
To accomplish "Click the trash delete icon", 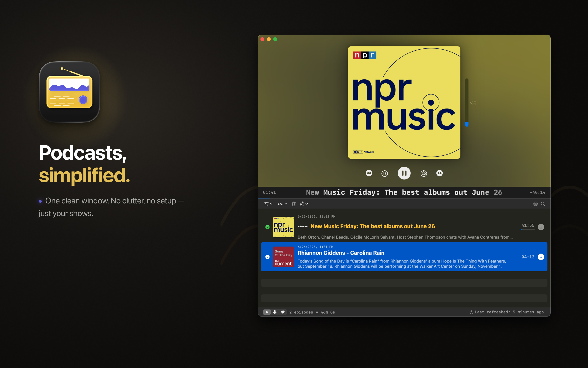I will (294, 204).
